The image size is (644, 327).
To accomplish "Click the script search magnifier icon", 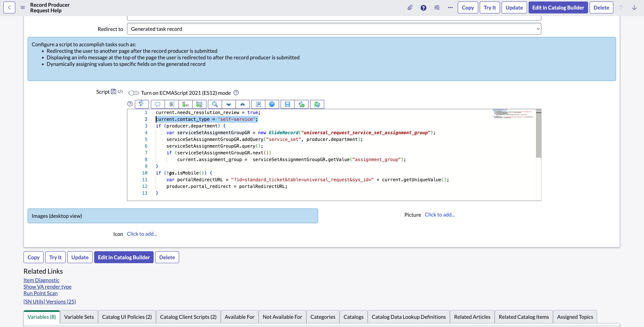I will pyautogui.click(x=215, y=104).
